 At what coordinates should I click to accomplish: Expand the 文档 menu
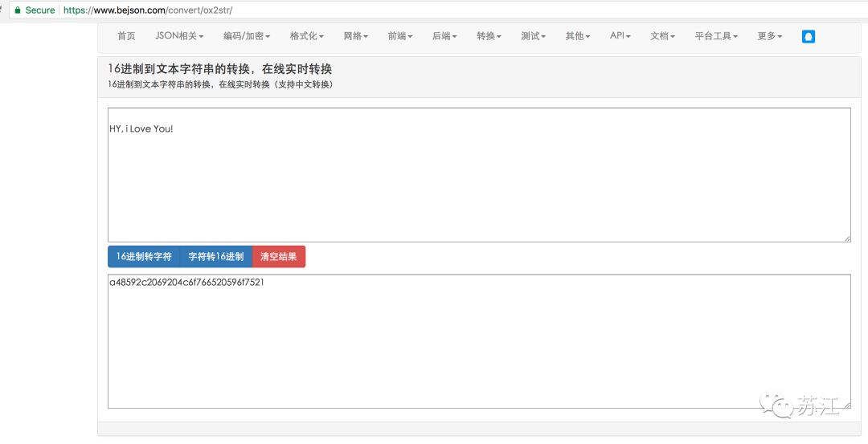point(662,36)
